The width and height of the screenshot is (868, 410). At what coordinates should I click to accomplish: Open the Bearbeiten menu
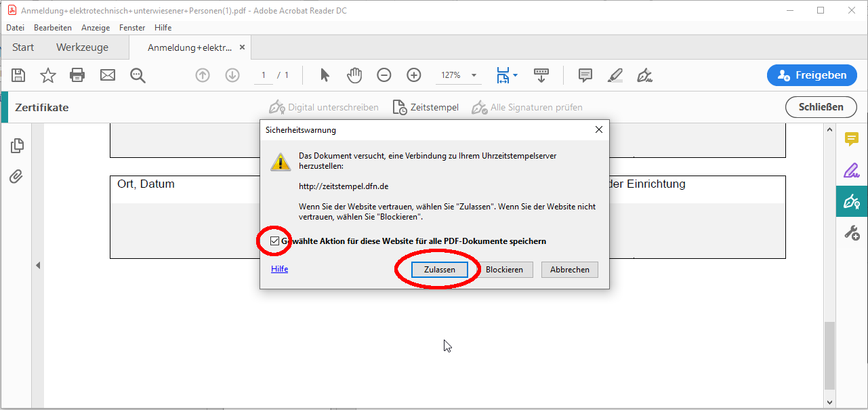(53, 28)
